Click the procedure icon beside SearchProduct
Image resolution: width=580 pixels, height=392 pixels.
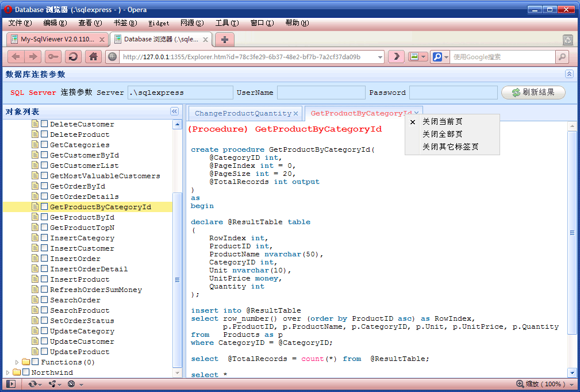click(x=35, y=310)
